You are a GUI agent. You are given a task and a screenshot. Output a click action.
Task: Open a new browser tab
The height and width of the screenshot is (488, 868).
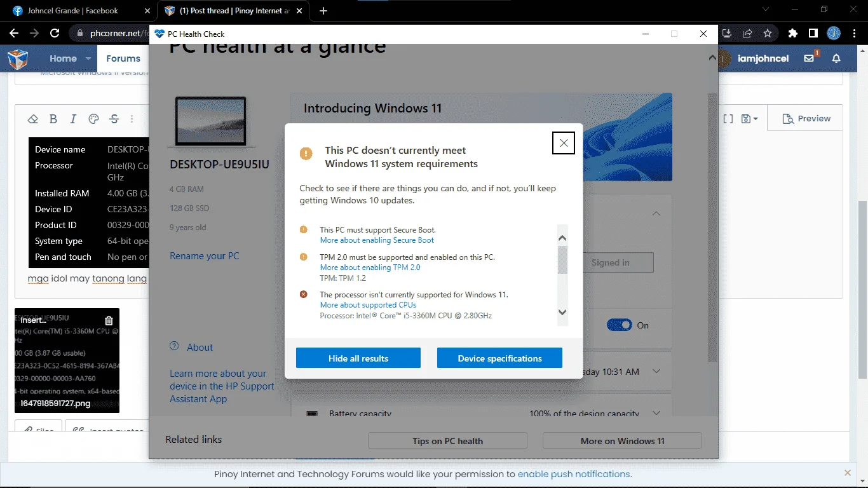point(323,11)
